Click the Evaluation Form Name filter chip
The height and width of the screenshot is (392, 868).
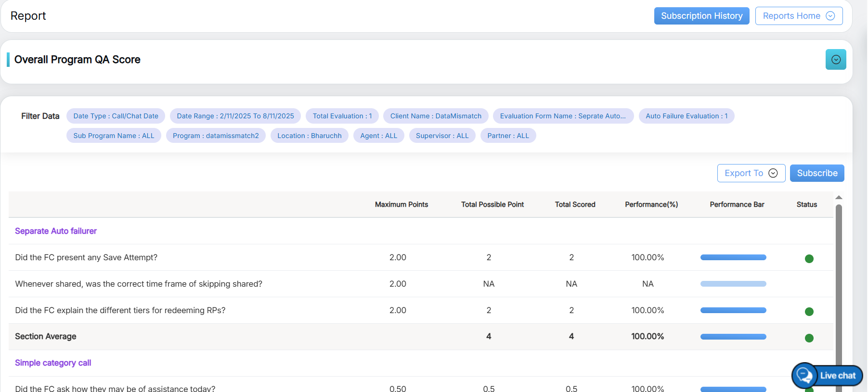[562, 116]
